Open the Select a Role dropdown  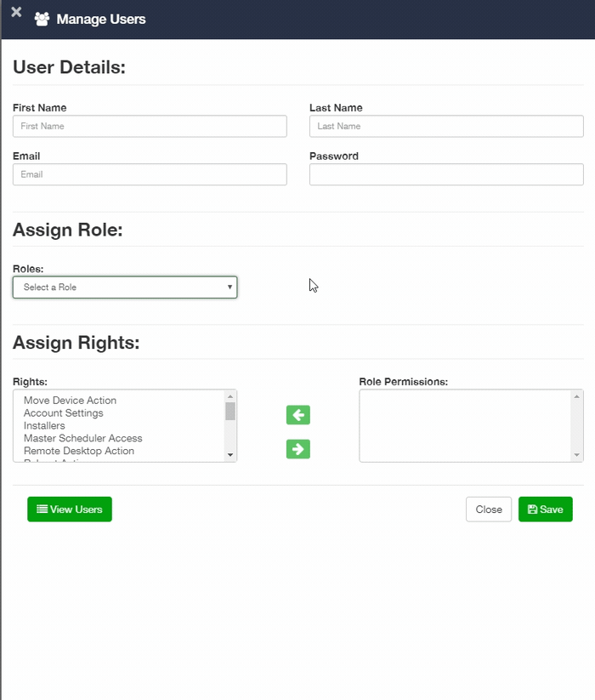tap(125, 287)
